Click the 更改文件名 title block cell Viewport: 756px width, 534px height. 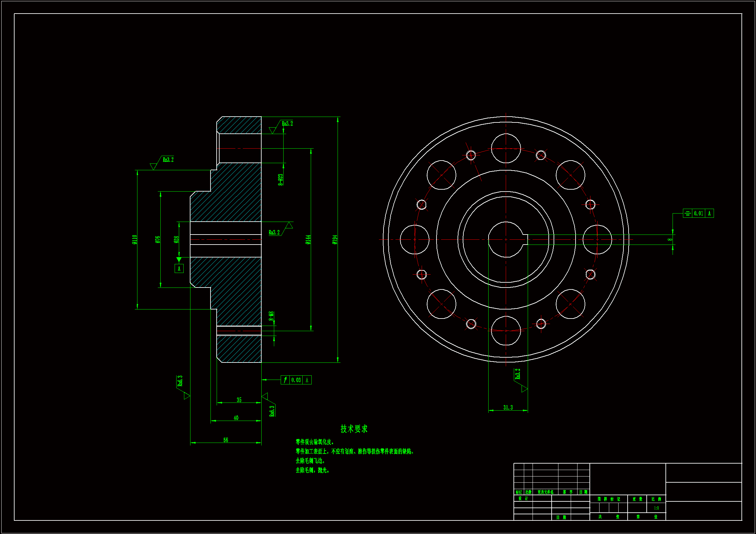coord(545,492)
